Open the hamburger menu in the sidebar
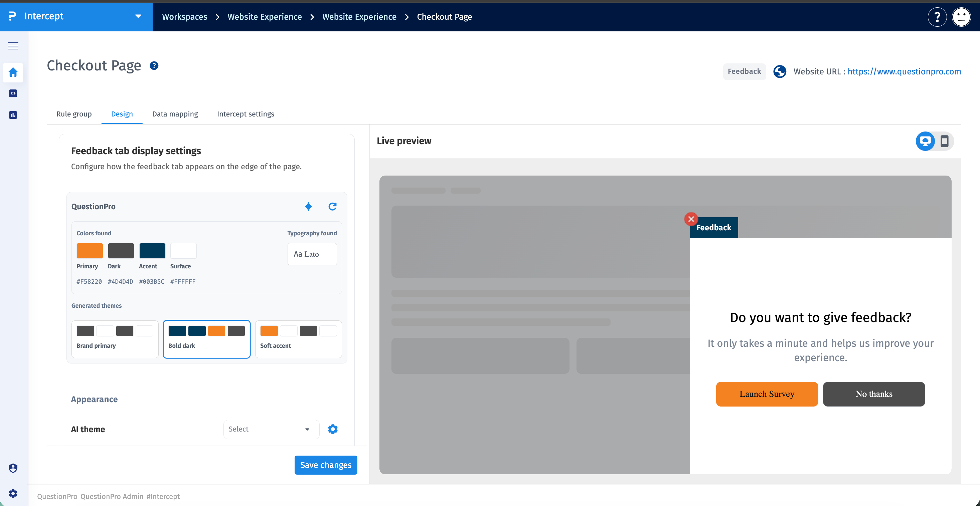 13,46
